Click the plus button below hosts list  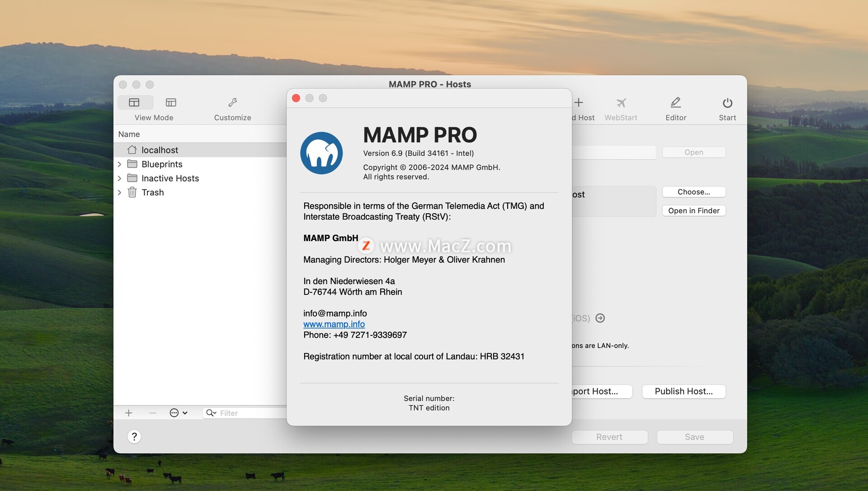click(129, 413)
